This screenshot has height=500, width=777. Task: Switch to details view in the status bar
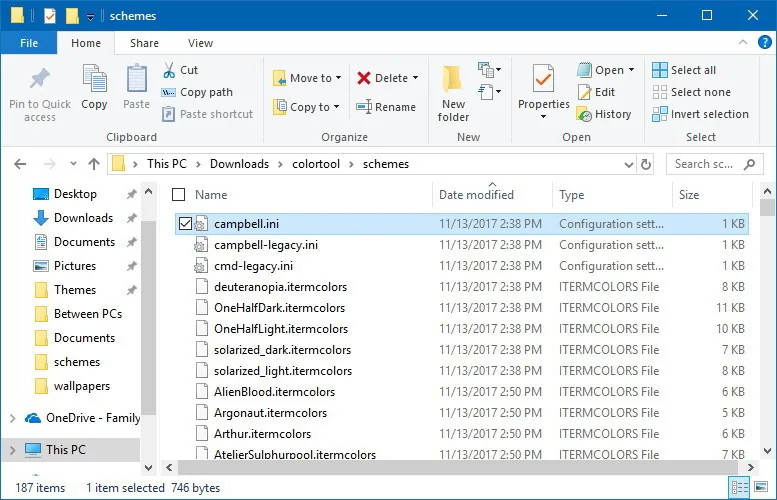pos(739,488)
